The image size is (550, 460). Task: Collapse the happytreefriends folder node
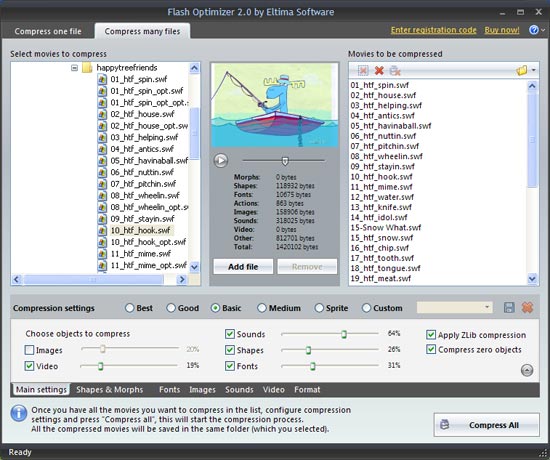point(74,67)
